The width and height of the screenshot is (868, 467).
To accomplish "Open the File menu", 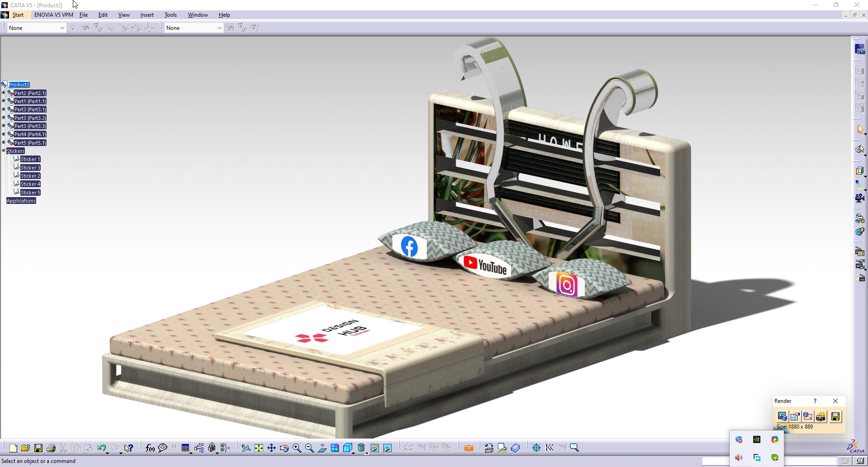I will click(x=84, y=15).
